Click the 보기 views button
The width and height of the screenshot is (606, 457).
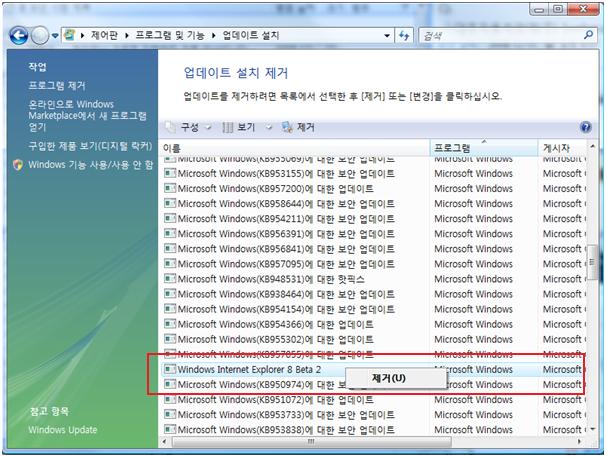(239, 127)
